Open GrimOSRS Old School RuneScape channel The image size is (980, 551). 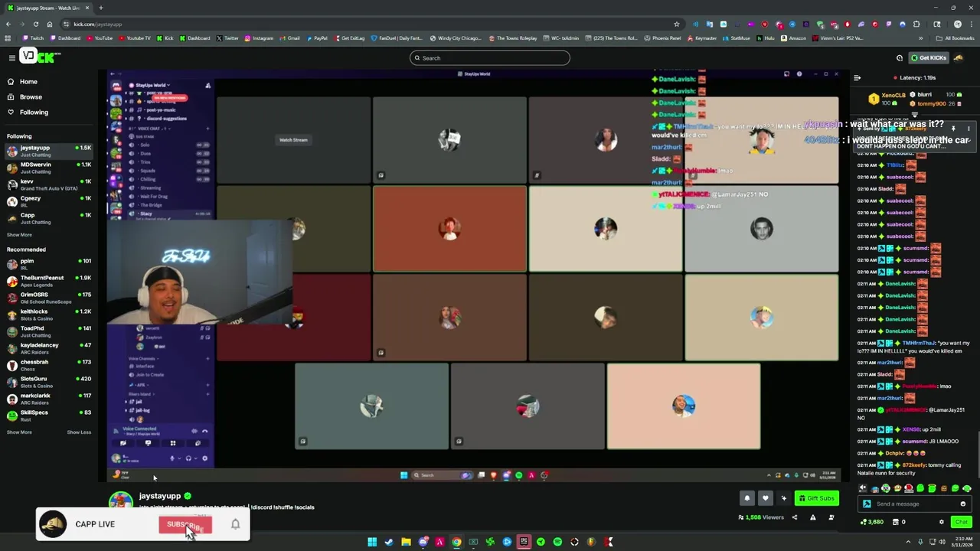(48, 298)
